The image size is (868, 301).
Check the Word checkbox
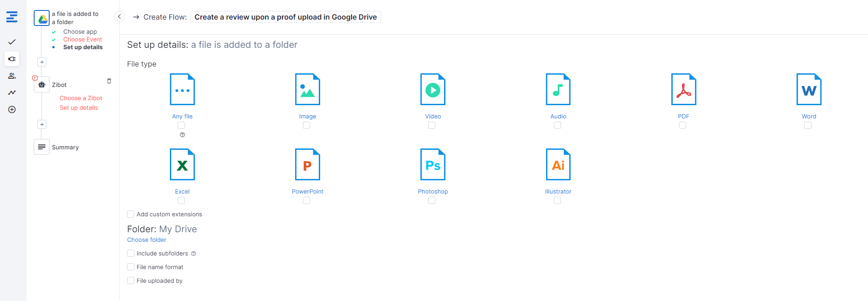(x=808, y=125)
